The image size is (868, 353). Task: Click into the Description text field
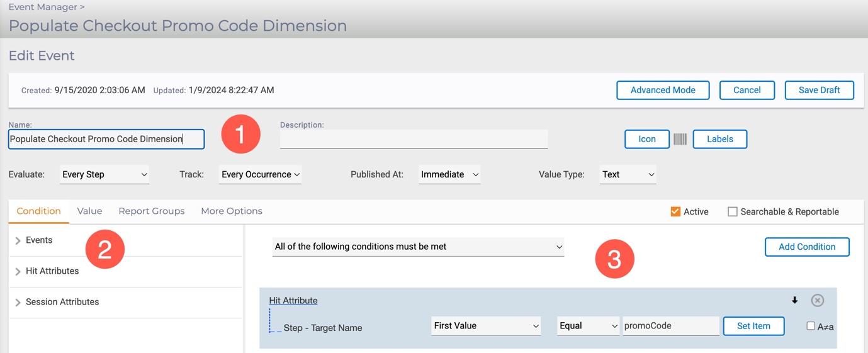click(414, 139)
